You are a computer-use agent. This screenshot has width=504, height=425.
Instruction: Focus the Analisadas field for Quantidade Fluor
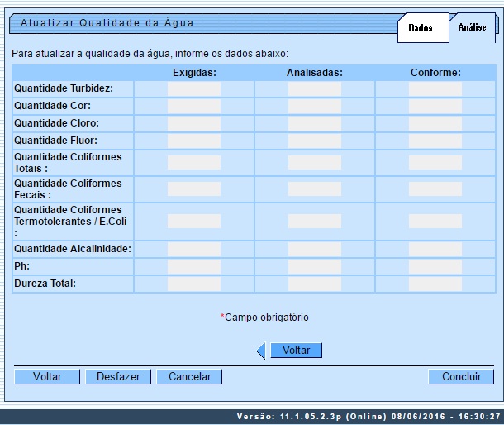coord(314,141)
